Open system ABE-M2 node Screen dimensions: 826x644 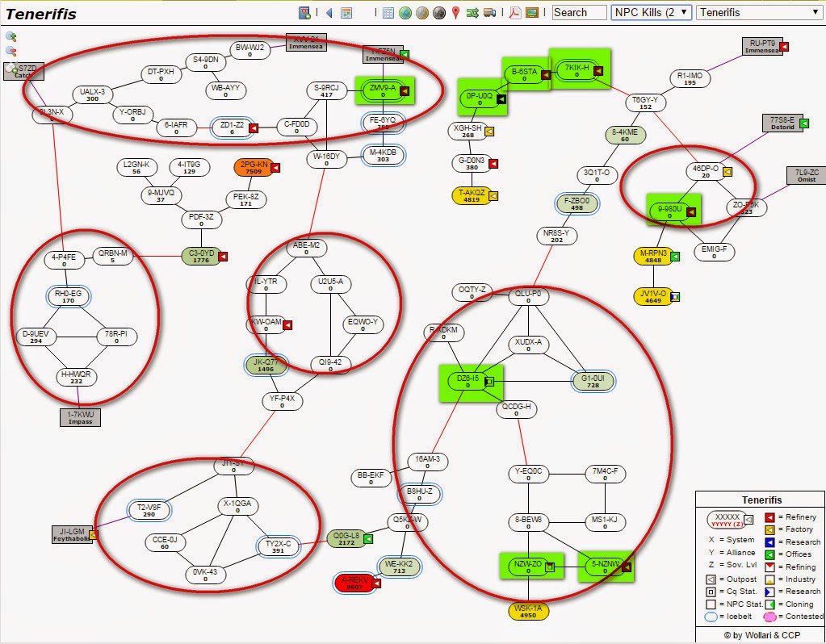point(306,249)
